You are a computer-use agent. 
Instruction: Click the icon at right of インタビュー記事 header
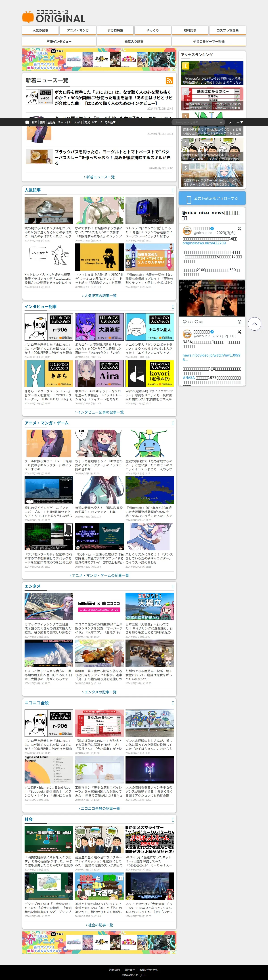click(x=173, y=307)
